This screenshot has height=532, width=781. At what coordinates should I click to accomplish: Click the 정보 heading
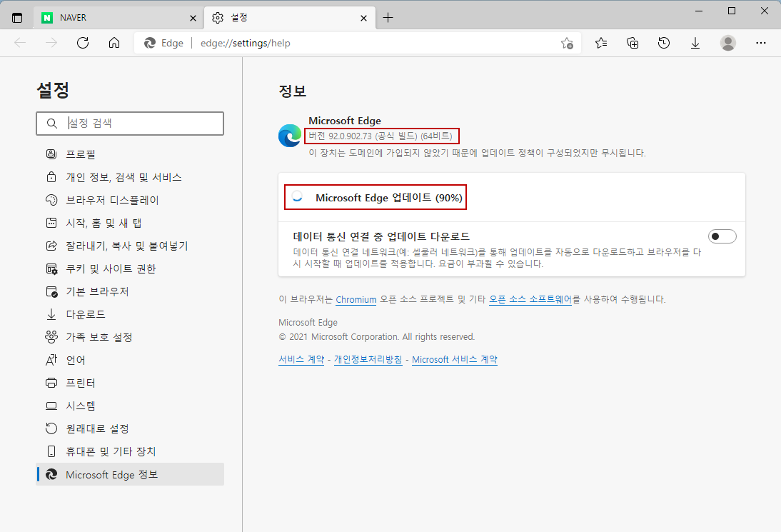pyautogui.click(x=293, y=91)
